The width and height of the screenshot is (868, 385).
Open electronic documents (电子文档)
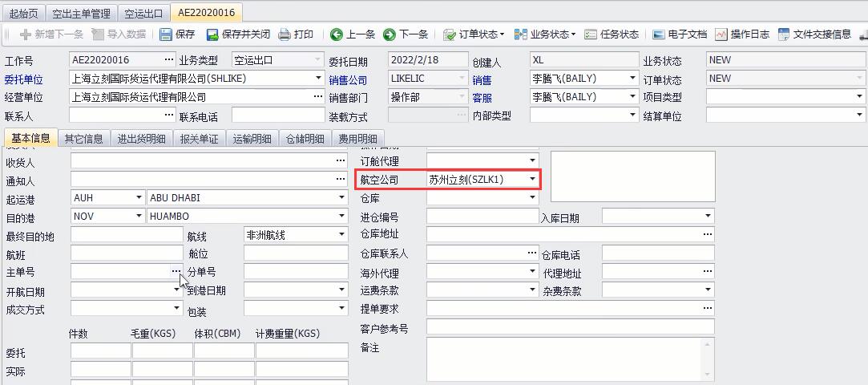pyautogui.click(x=659, y=34)
